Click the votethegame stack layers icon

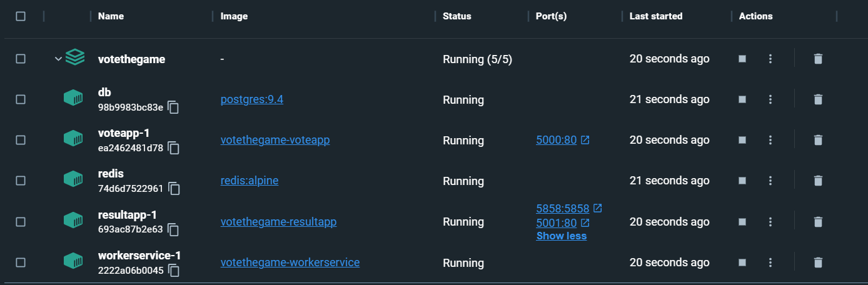click(x=74, y=58)
